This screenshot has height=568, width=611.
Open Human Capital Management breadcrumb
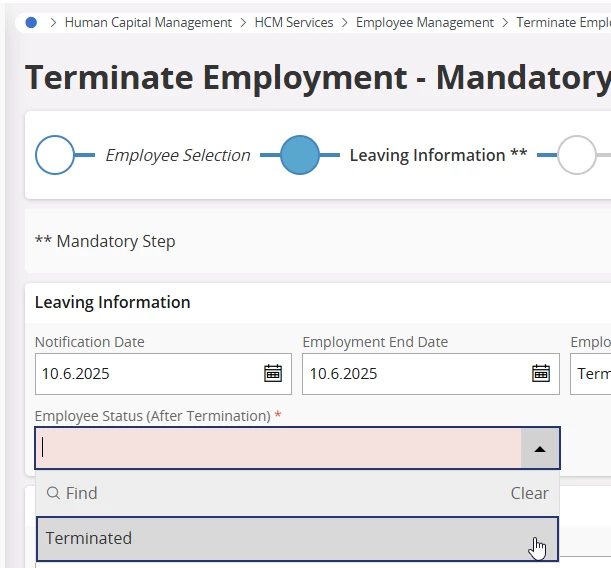tap(148, 22)
